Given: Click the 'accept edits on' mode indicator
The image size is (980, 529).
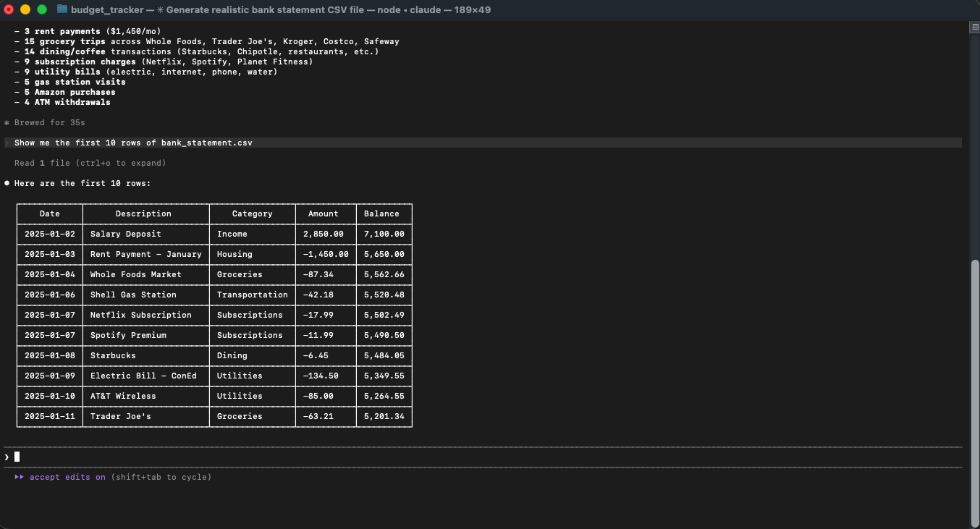Looking at the screenshot, I should coord(67,477).
